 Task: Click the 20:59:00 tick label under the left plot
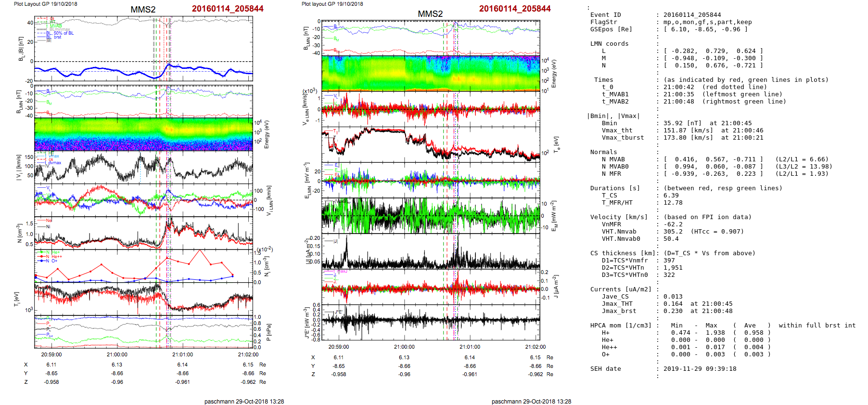coord(51,355)
